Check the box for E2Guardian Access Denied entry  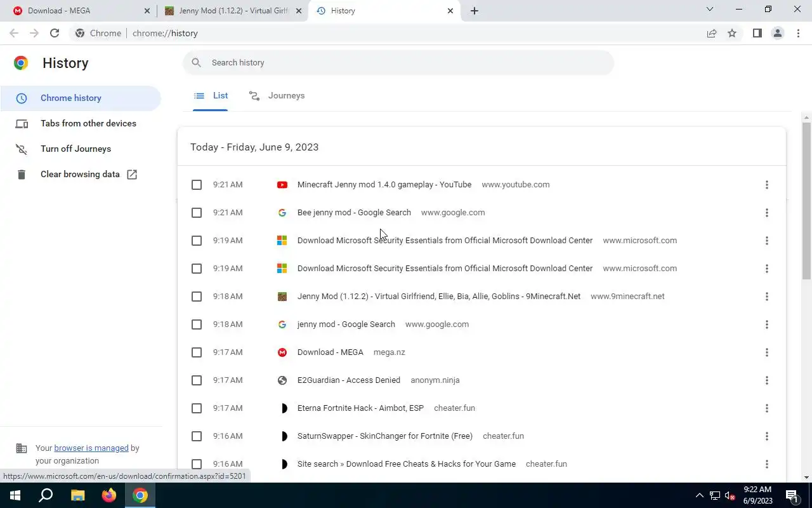(x=197, y=380)
